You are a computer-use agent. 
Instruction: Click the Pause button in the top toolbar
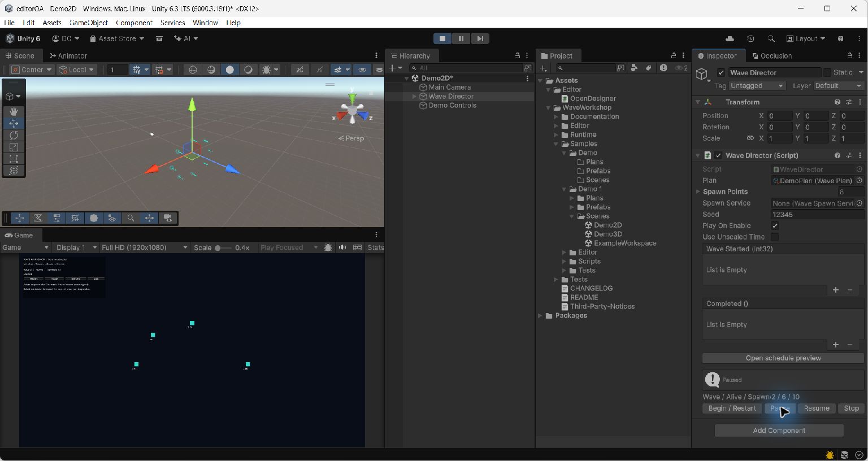point(461,38)
